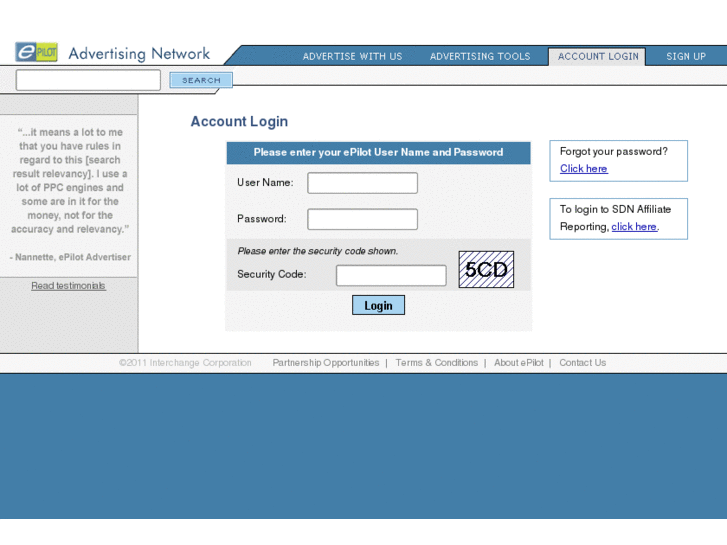Image resolution: width=727 pixels, height=545 pixels.
Task: Click the 5CD security code image
Action: (486, 269)
